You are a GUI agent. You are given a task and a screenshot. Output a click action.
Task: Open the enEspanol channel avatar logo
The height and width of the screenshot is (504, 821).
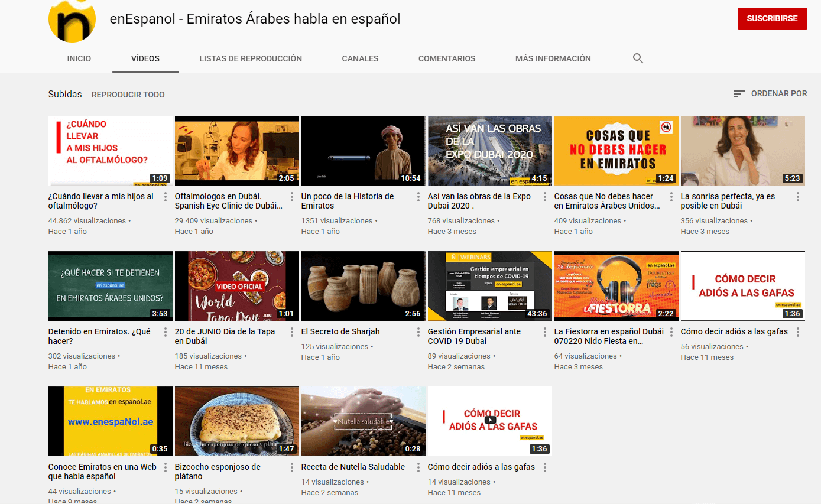click(x=72, y=19)
